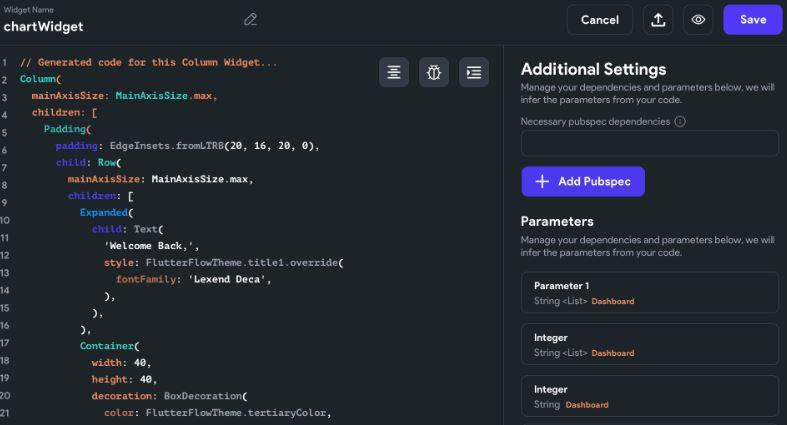This screenshot has width=787, height=425.
Task: Click the upload icon in the header
Action: click(658, 20)
